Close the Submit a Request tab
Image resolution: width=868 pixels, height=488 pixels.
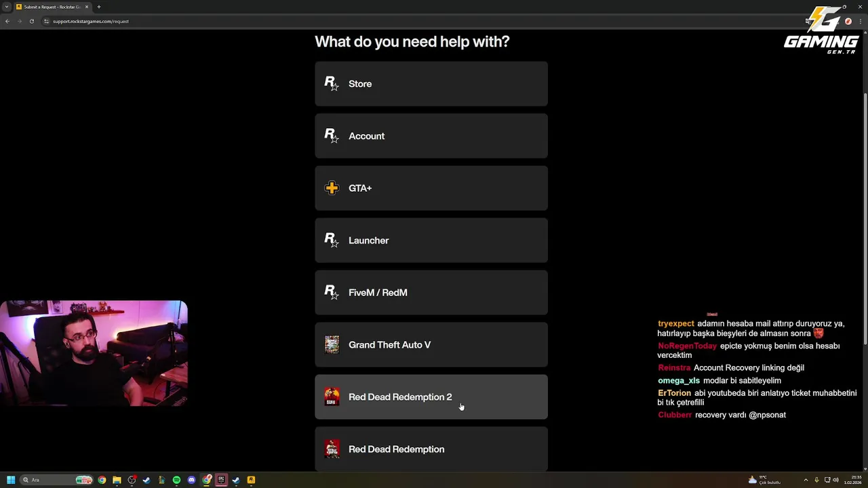[x=87, y=7]
